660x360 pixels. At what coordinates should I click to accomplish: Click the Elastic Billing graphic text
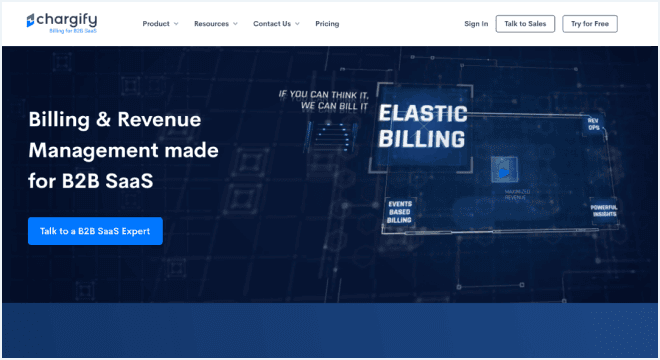pyautogui.click(x=422, y=126)
